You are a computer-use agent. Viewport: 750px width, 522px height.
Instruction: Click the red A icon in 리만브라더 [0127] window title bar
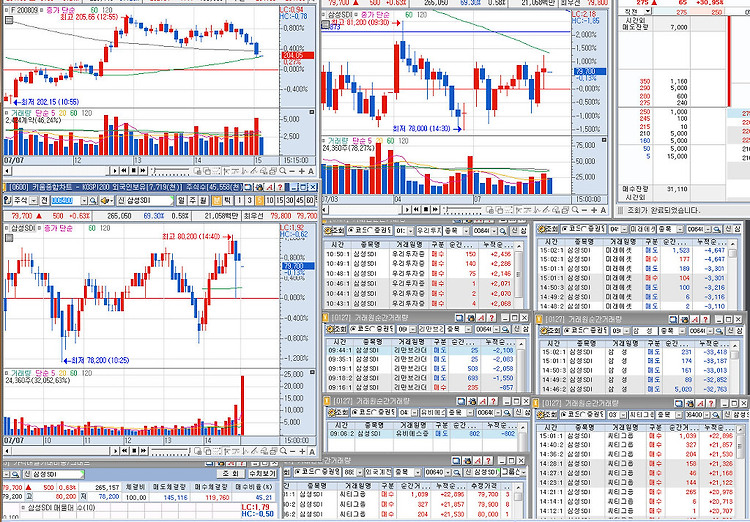point(482,318)
